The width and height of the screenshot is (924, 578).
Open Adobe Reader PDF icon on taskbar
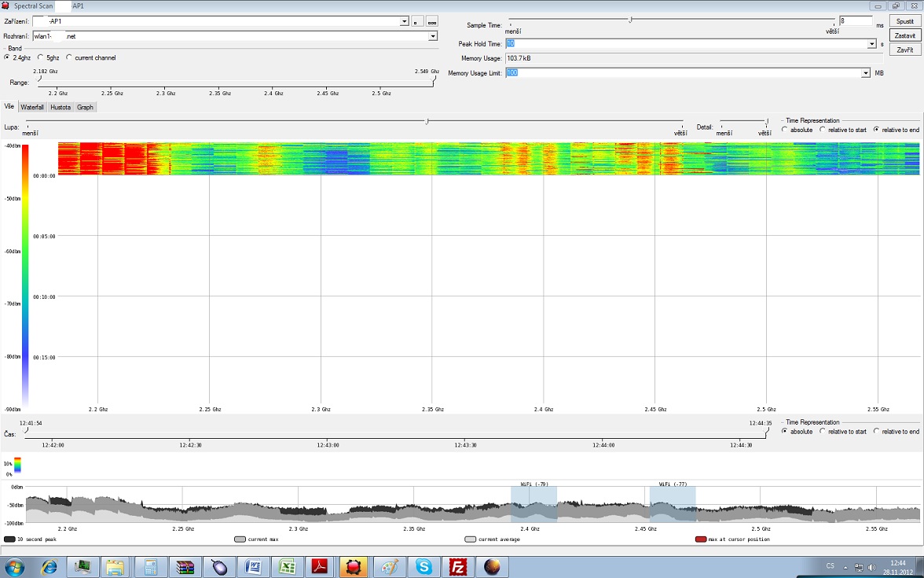point(321,568)
